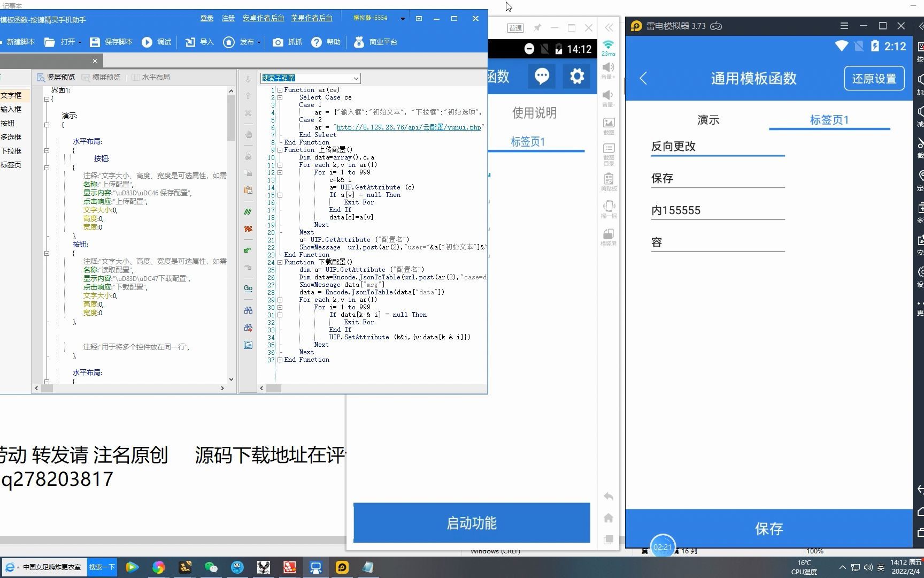Switch to 演示 tab in LDPlayer app
The height and width of the screenshot is (578, 924).
[709, 120]
